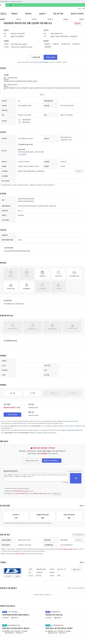Go to the 고용24 home logo

coord(3,14)
